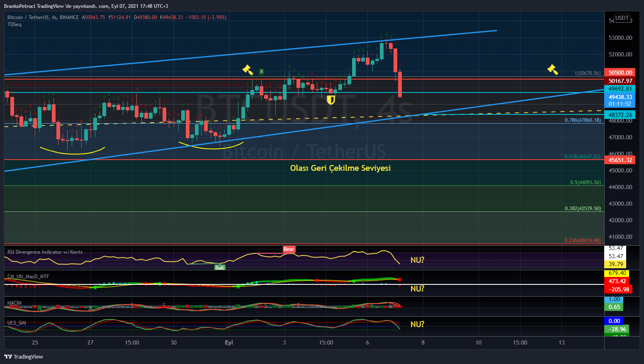Select the 0.5(44093.56) Fibonacci label
644x364 pixels.
[586, 182]
